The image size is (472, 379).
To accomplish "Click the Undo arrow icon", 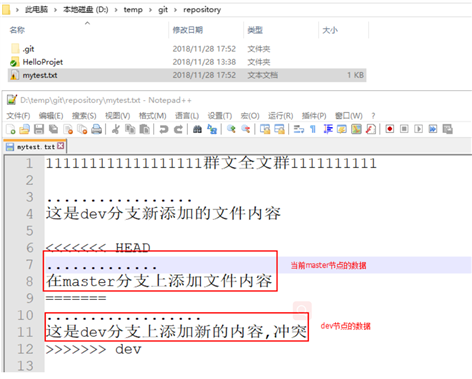I will [x=163, y=129].
